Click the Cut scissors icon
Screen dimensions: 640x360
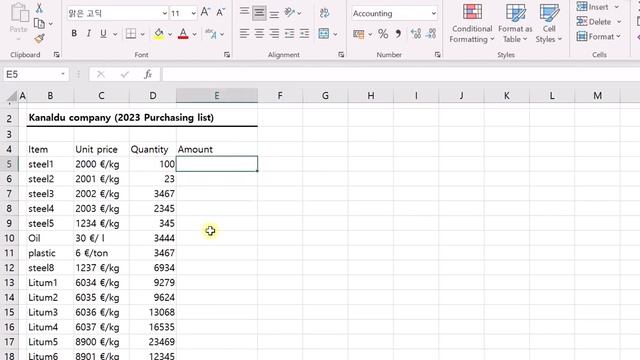[39, 8]
